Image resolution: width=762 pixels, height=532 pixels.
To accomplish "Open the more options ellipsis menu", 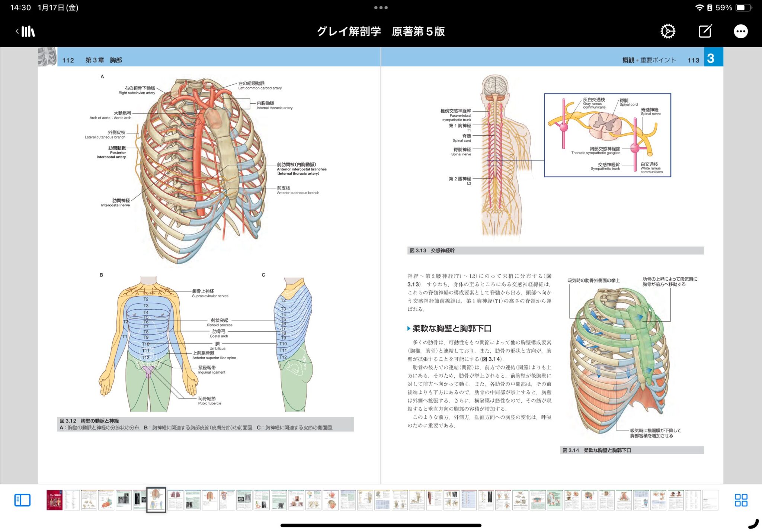I will [740, 31].
